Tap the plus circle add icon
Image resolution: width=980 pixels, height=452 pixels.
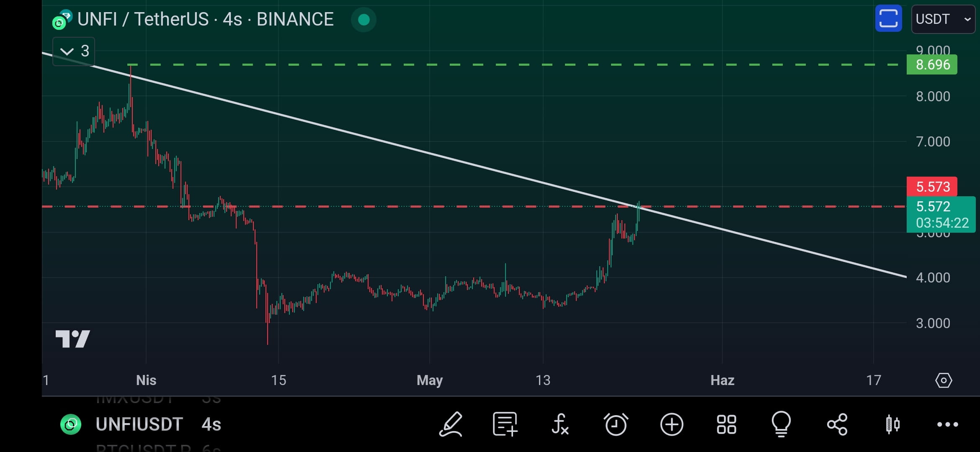click(672, 424)
